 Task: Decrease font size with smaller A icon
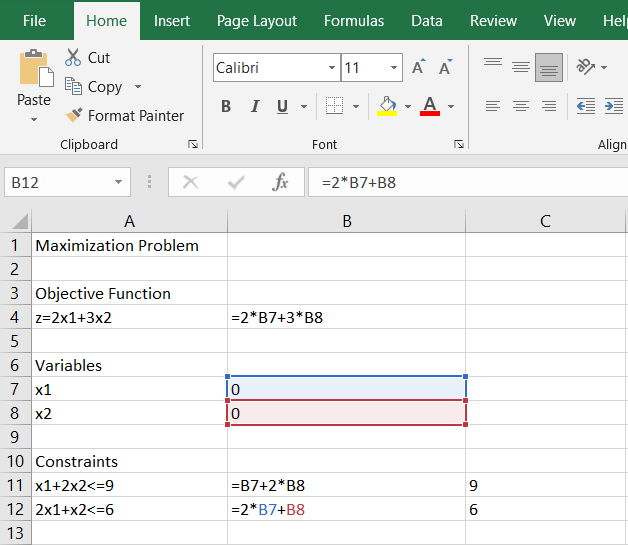click(444, 68)
